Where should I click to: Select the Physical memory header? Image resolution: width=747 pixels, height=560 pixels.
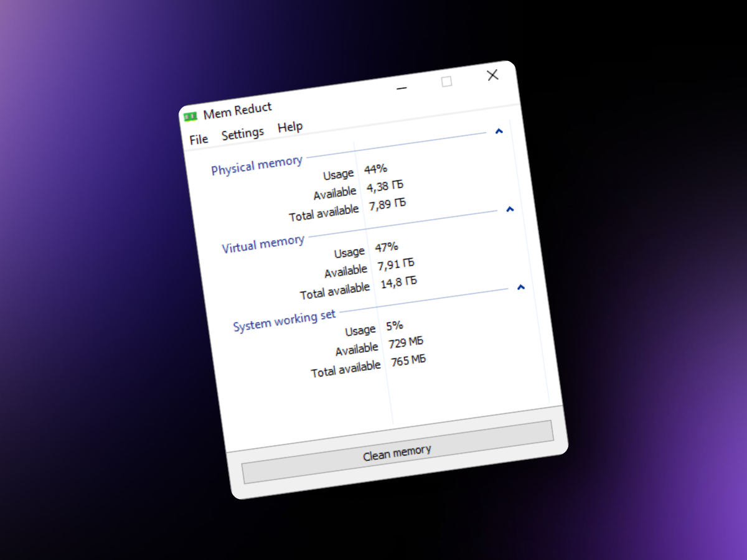coord(256,165)
